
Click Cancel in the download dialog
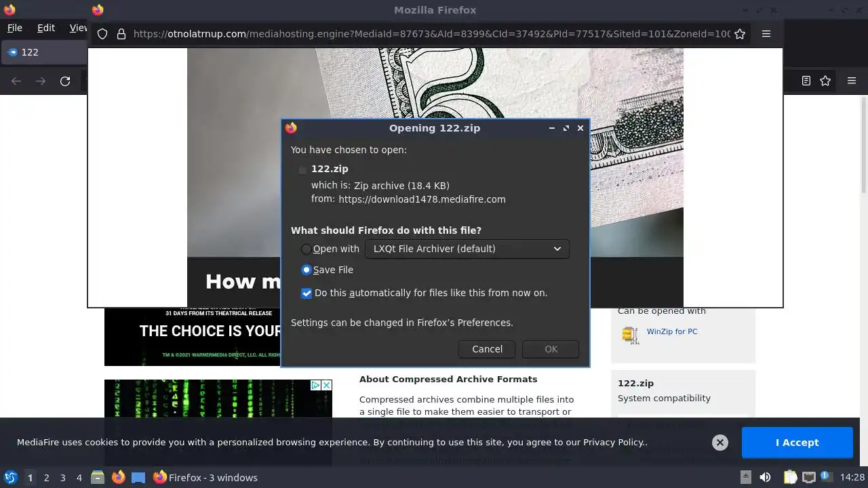(x=487, y=349)
